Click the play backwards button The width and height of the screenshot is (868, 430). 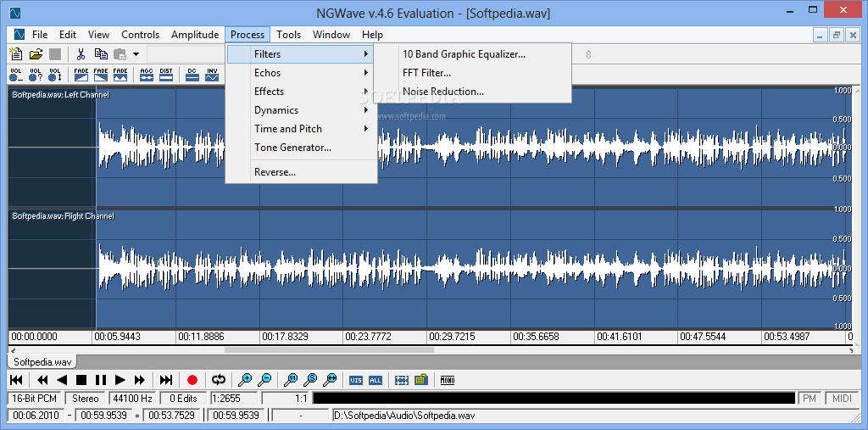coord(62,380)
